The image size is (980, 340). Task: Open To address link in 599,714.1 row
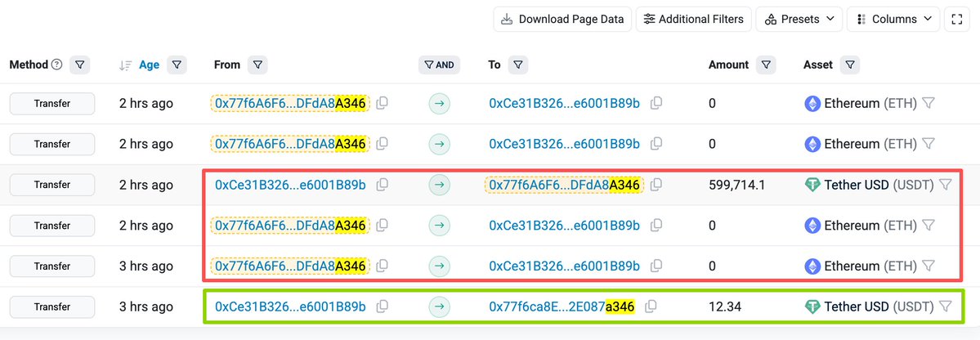tap(564, 185)
